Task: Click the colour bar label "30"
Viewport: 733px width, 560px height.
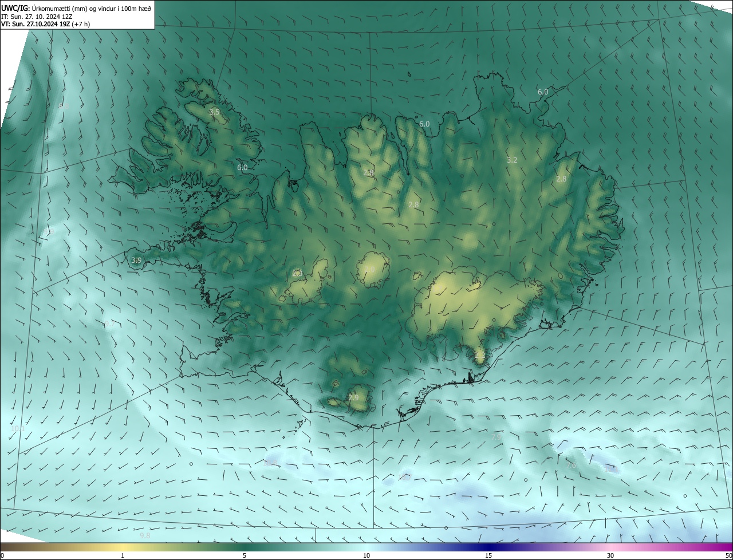Action: pos(610,555)
